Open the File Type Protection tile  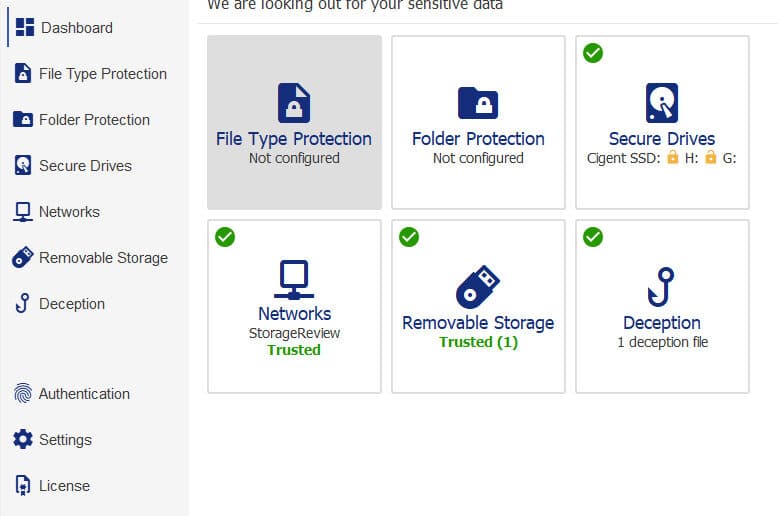click(294, 122)
